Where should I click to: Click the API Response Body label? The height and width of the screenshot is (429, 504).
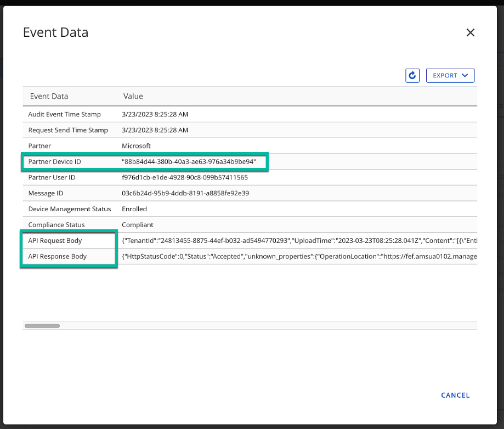(58, 257)
